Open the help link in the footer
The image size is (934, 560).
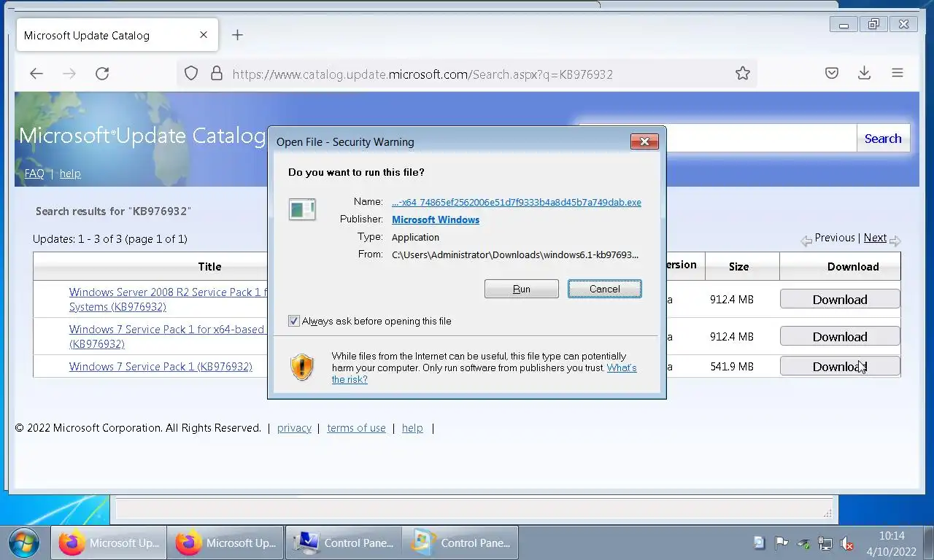point(412,428)
